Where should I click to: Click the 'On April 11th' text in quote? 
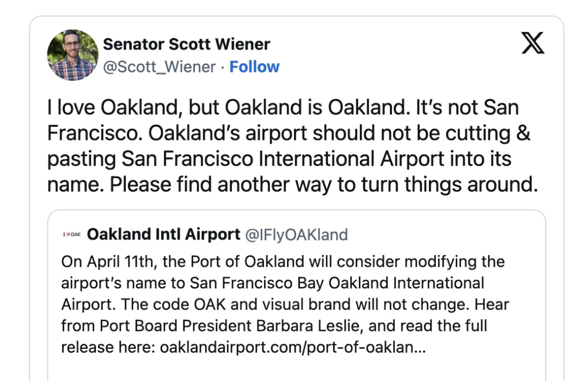108,262
